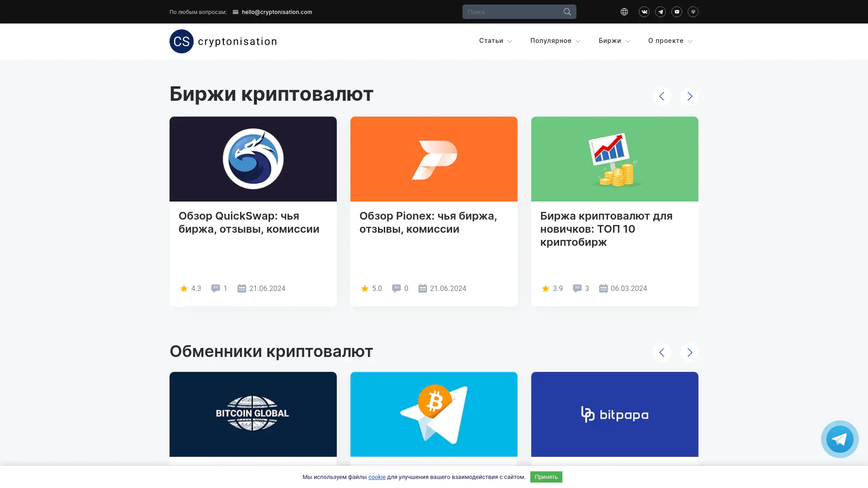Open the floating Telegram chat bubble
Viewport: 868px width, 488px height.
(839, 439)
